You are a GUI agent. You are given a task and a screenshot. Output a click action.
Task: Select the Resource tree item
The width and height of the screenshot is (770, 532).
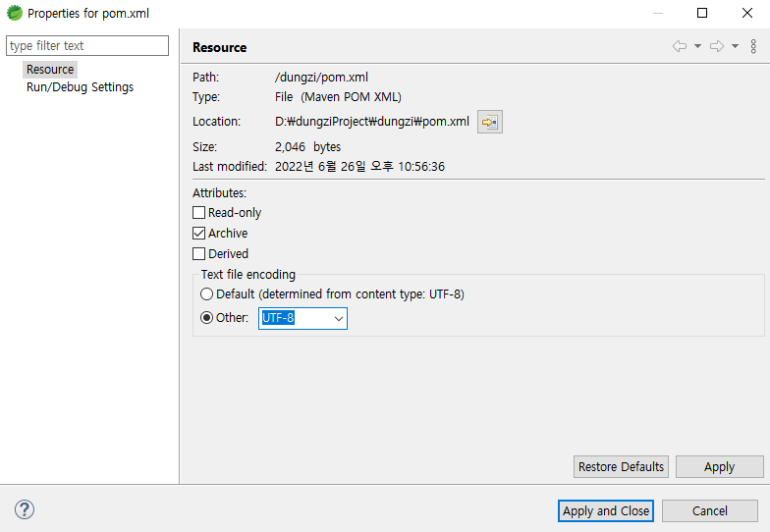50,69
